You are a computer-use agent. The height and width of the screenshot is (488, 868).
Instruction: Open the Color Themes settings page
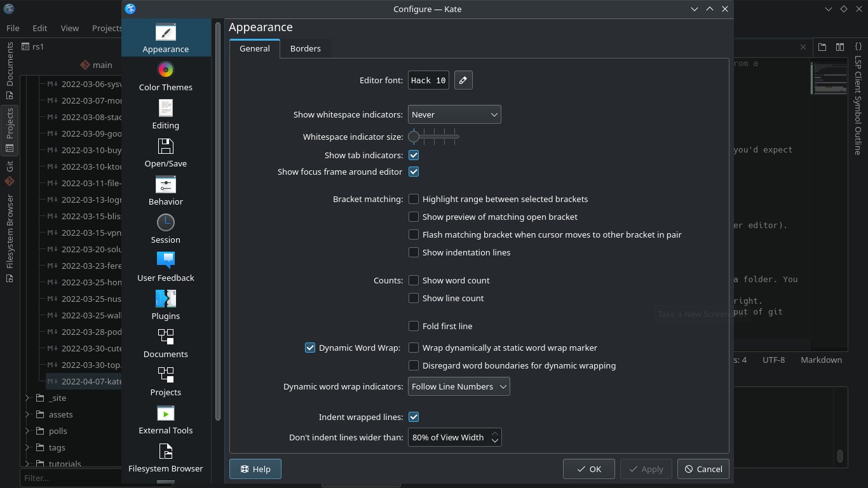(166, 76)
